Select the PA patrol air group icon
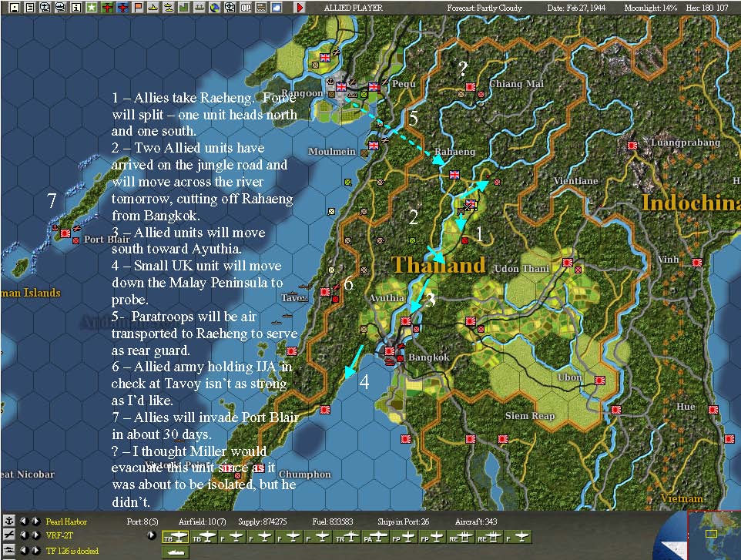This screenshot has height=560, width=741. 375,538
